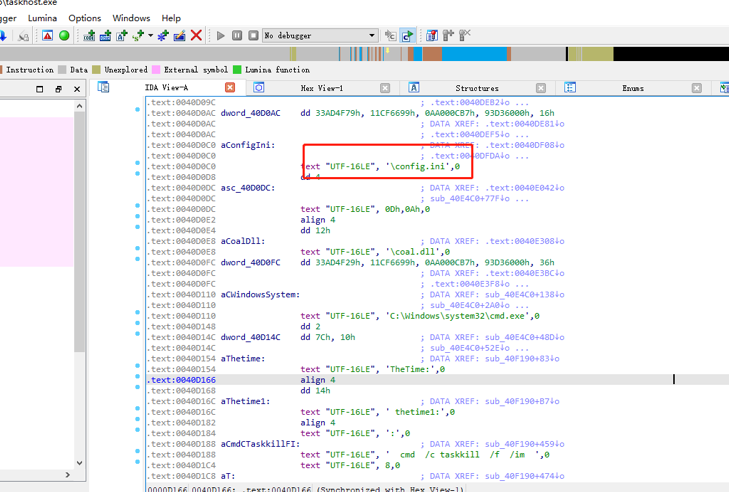Close the Structures tab

point(541,88)
